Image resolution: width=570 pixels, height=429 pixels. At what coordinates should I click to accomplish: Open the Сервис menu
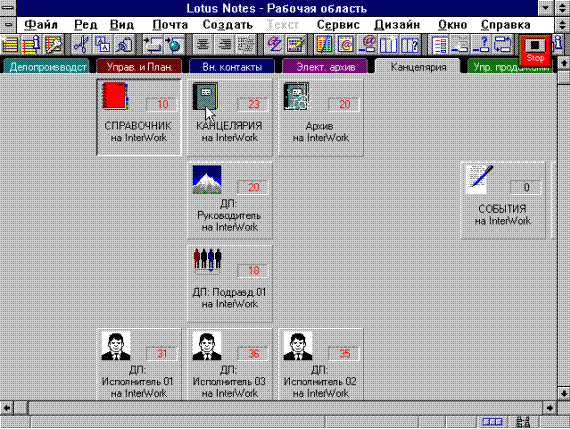(x=338, y=25)
